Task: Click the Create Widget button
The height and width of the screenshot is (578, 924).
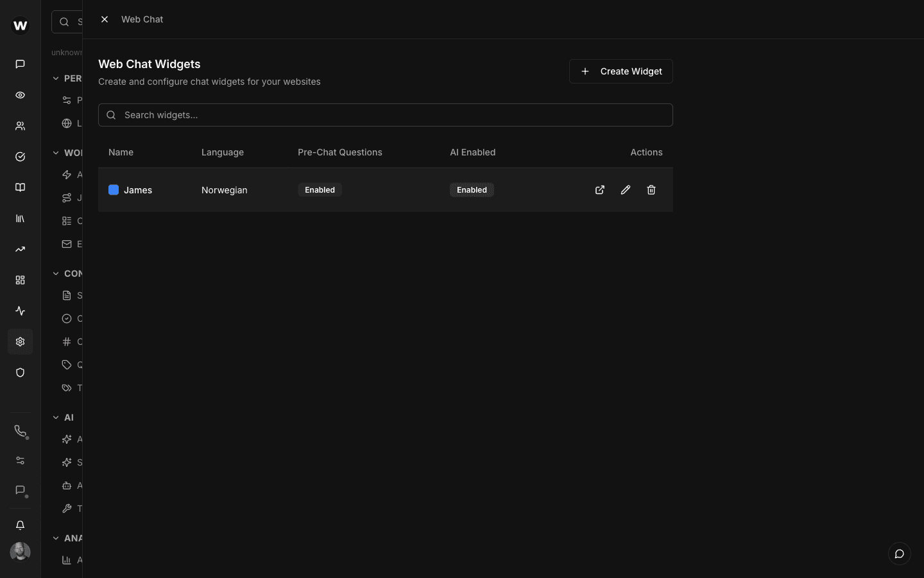Action: tap(620, 71)
